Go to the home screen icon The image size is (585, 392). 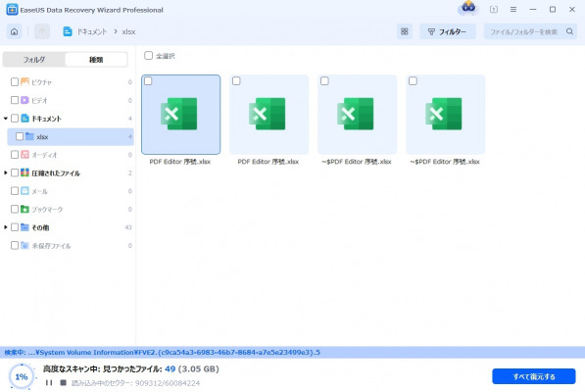coord(14,31)
